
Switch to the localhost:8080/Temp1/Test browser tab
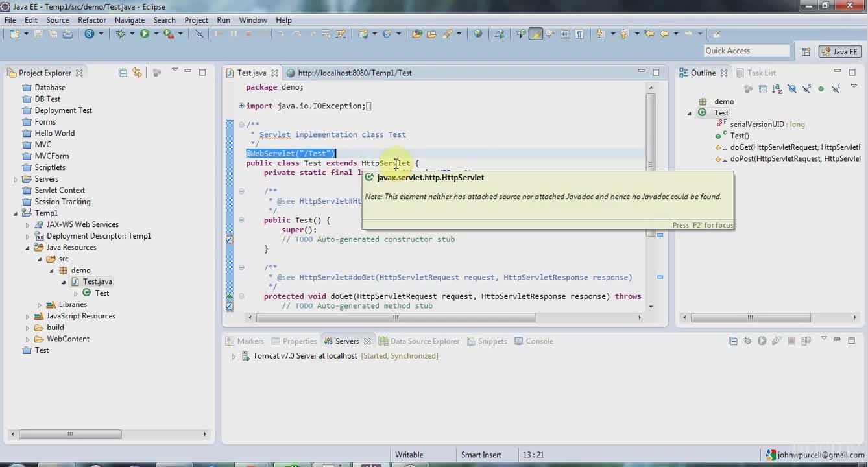tap(349, 73)
